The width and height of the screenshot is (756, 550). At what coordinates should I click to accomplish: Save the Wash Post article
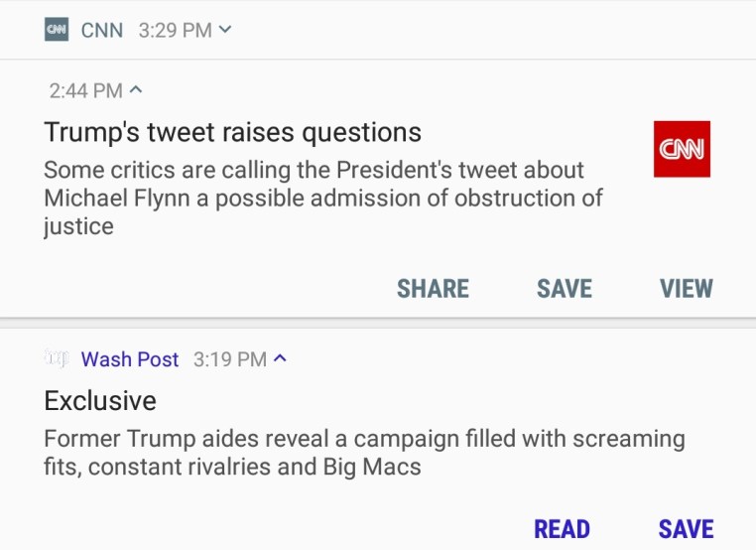(x=686, y=529)
